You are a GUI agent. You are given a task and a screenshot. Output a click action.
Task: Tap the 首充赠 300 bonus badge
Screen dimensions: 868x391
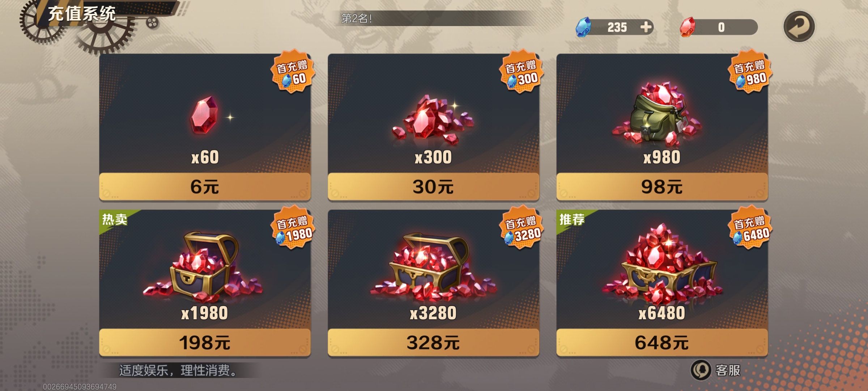[522, 71]
